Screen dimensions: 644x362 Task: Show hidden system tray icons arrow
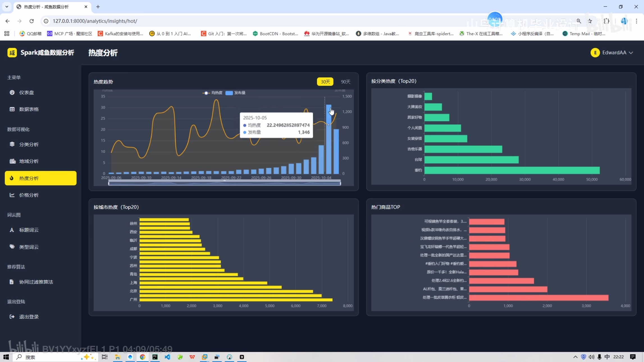(x=575, y=357)
